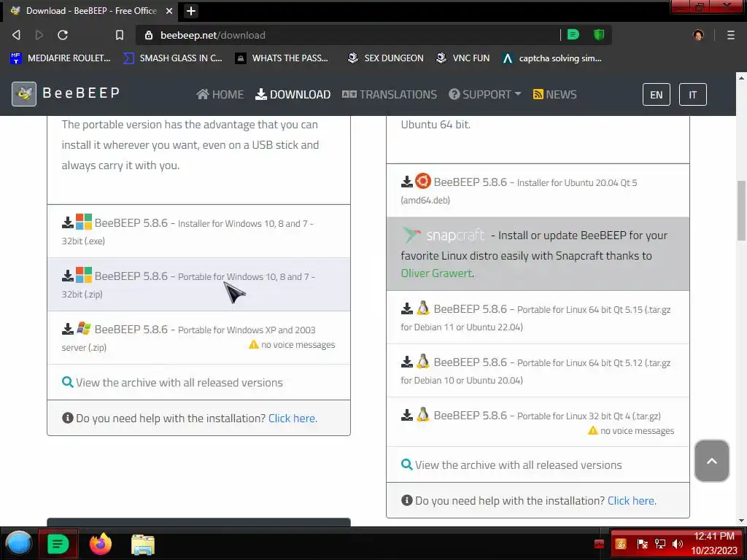Click the Linux penguin on the 32 bit Qt 4 row
This screenshot has height=560, width=747.
click(x=422, y=415)
